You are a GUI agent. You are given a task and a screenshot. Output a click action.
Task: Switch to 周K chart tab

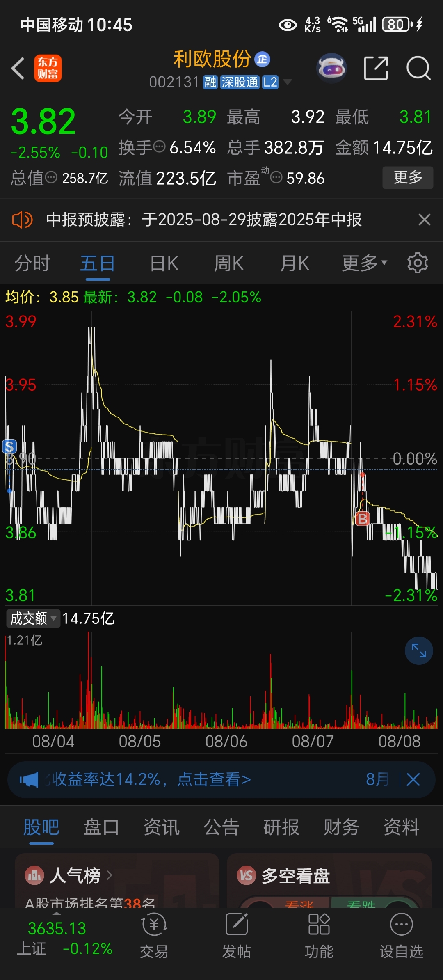click(229, 263)
